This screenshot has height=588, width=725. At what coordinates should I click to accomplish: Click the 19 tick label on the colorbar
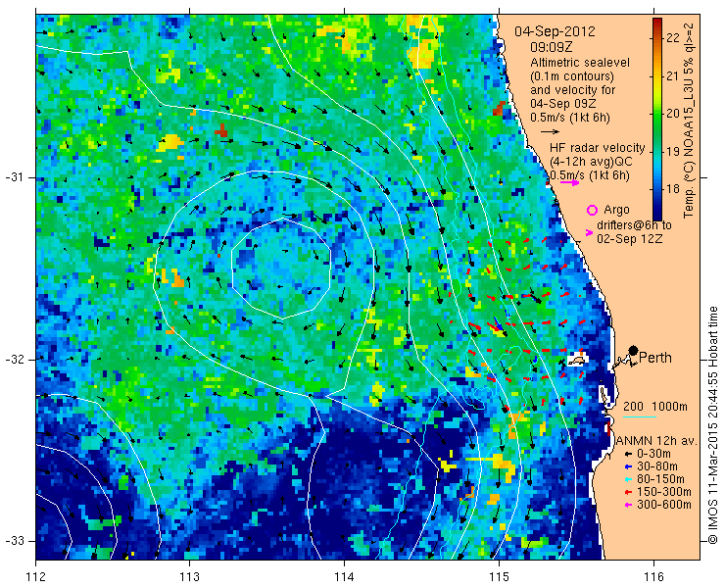(673, 151)
